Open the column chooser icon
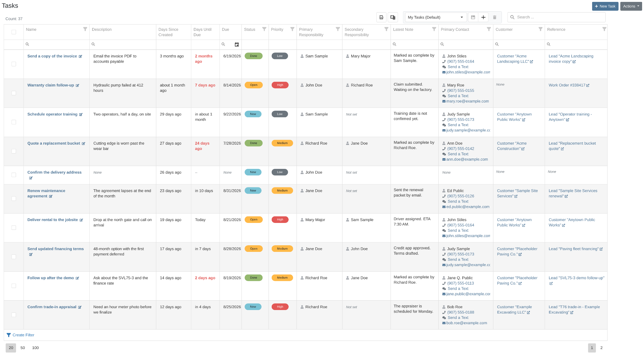644x355 pixels. [393, 17]
